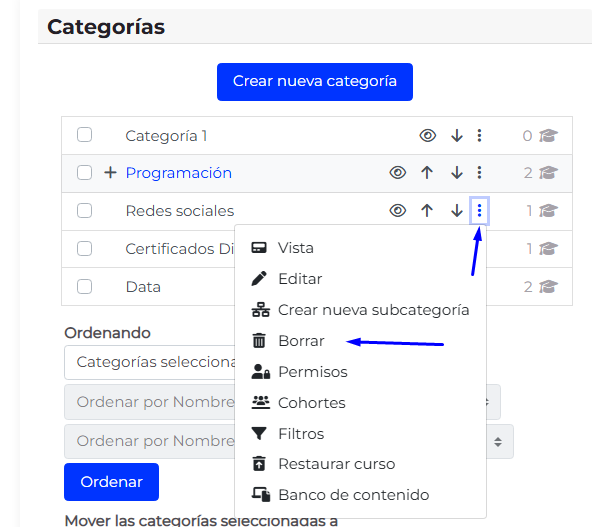
Task: Tick the Certificados category checkbox
Action: (x=85, y=249)
